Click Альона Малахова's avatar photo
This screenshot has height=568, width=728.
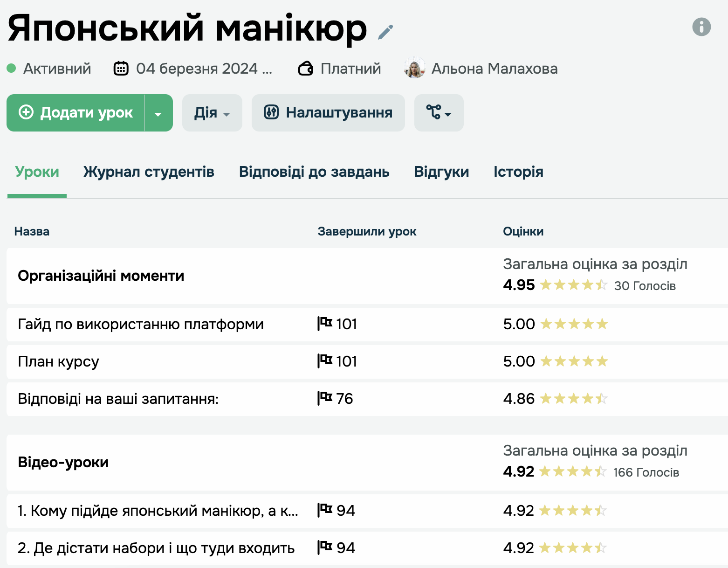(x=414, y=69)
